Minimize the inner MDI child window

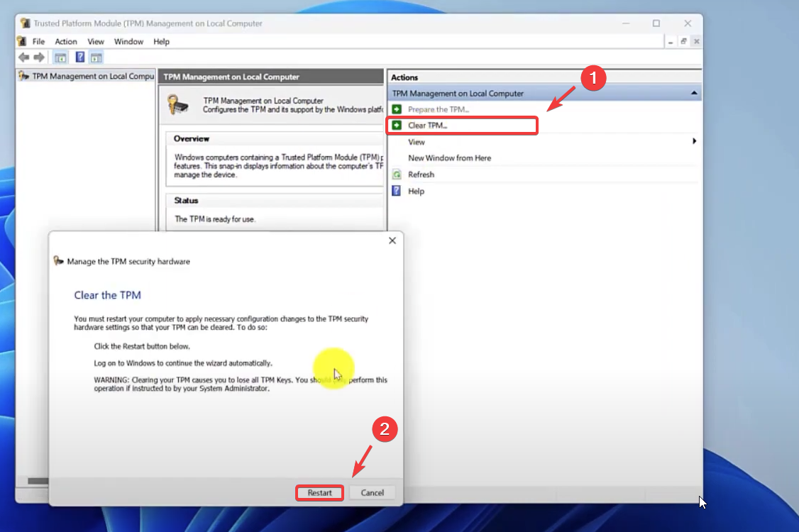coord(670,41)
